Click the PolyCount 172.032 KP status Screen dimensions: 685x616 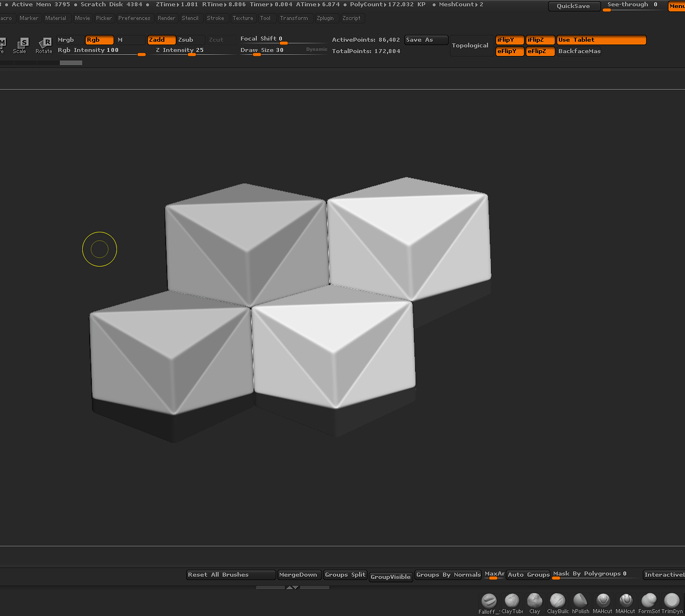point(388,5)
